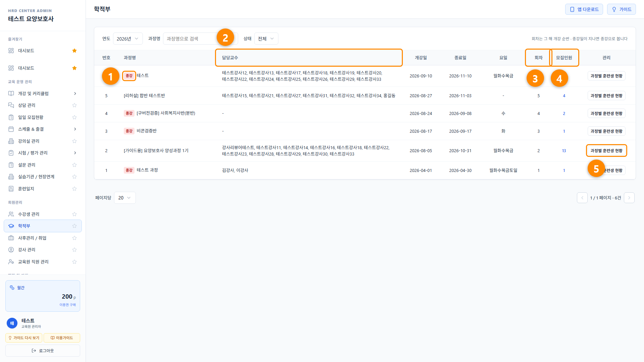Open the 연도 2026년 dropdown
Image resolution: width=644 pixels, height=362 pixels.
tap(128, 39)
